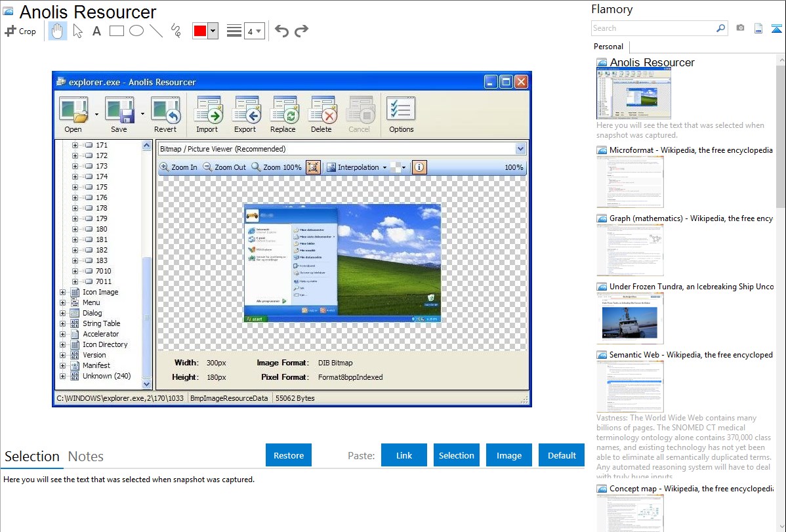786x532 pixels.
Task: Open the color picker dropdown arrow
Action: [213, 31]
